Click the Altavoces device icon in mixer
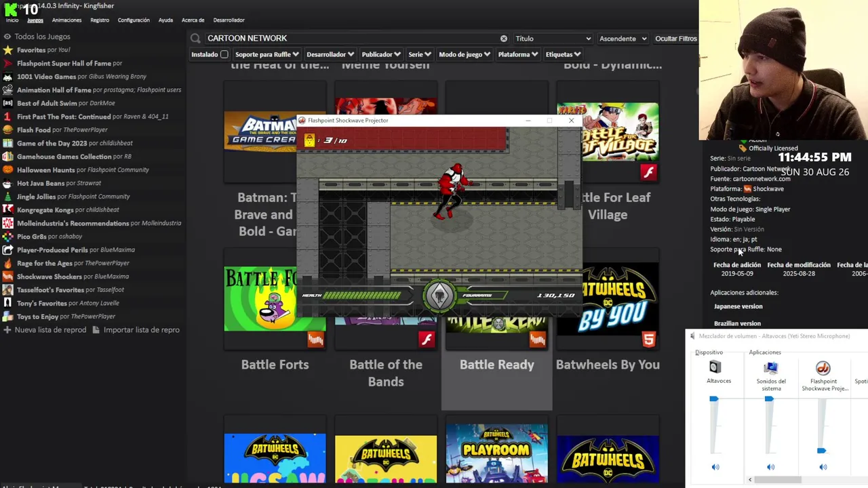Image resolution: width=868 pixels, height=488 pixels. (x=715, y=367)
